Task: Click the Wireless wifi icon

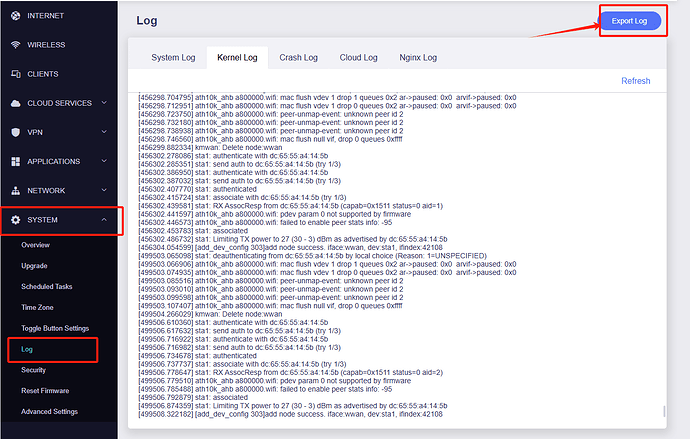Action: point(16,45)
